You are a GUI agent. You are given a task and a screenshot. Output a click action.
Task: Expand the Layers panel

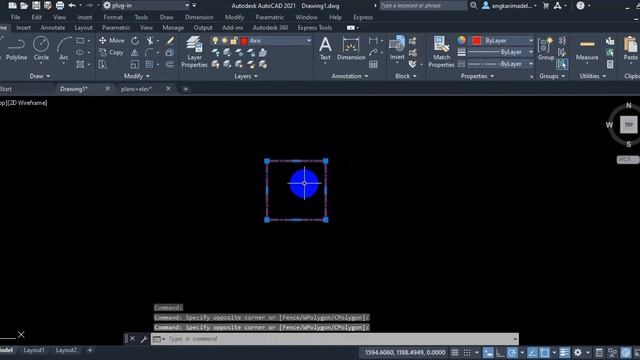tap(246, 76)
